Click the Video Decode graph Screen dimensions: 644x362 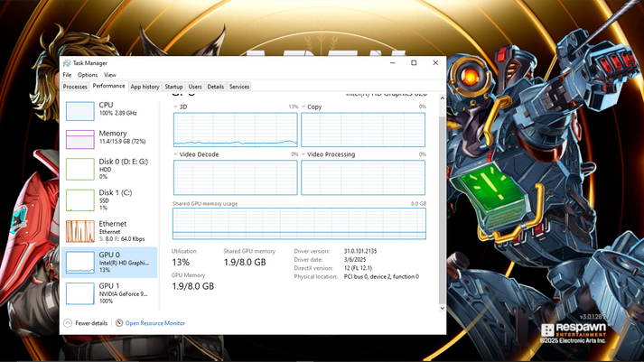236,177
